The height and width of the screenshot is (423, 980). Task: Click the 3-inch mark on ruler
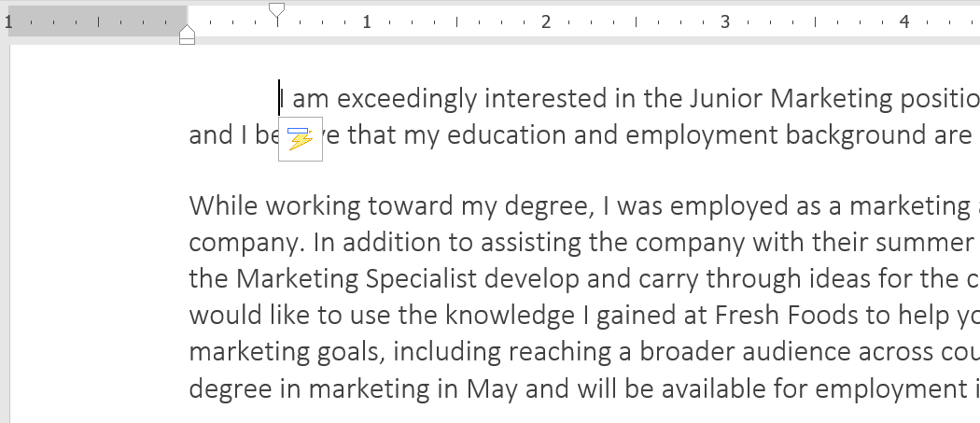click(724, 21)
